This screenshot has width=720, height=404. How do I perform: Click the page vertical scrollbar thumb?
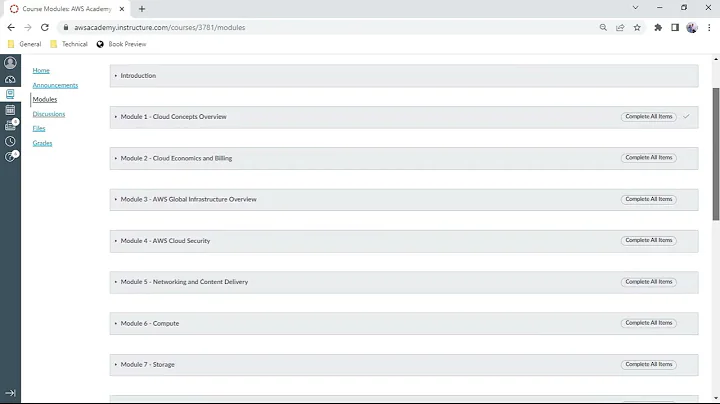716,154
